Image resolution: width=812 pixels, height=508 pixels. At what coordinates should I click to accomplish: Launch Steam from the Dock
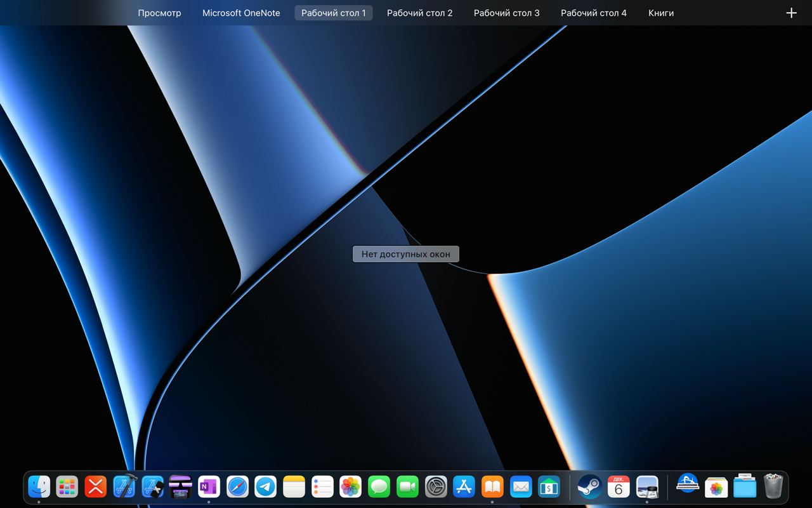coord(590,487)
